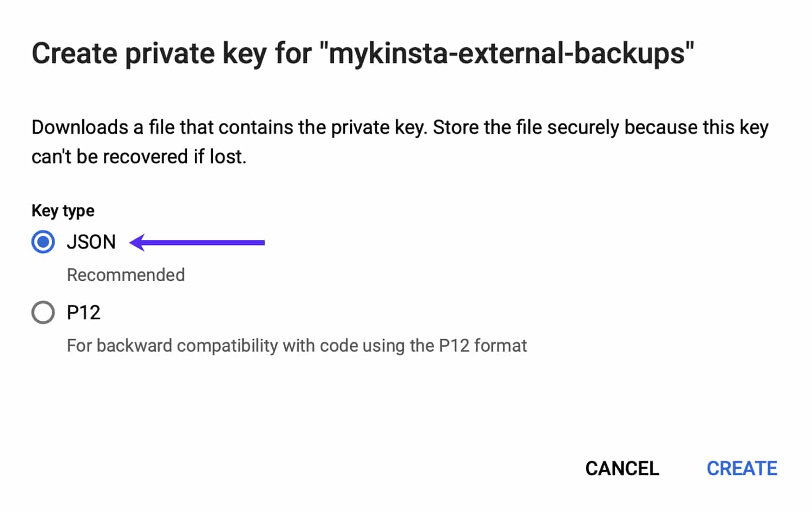
Task: Select the JSON key type radio button
Action: [43, 242]
